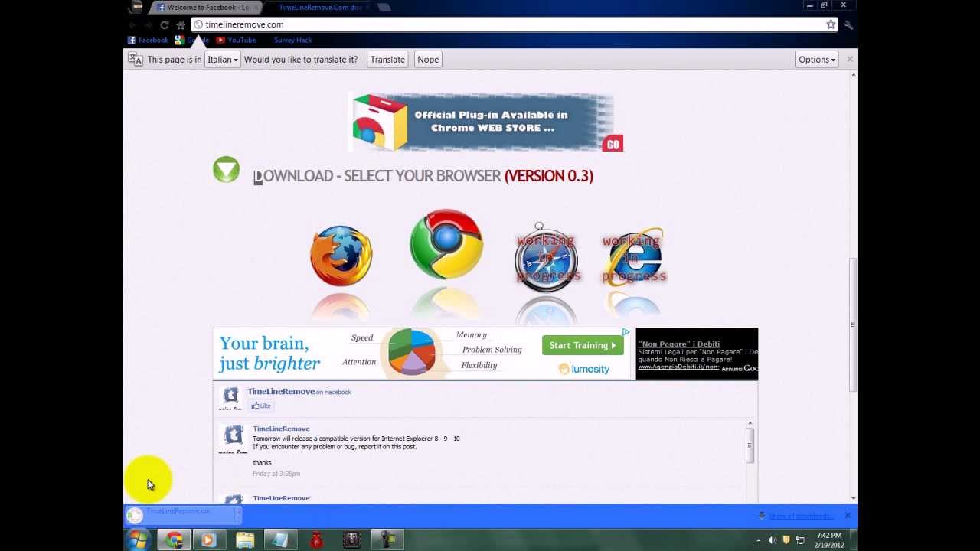The width and height of the screenshot is (980, 551).
Task: Open the Facebook bookmark
Action: (x=148, y=40)
